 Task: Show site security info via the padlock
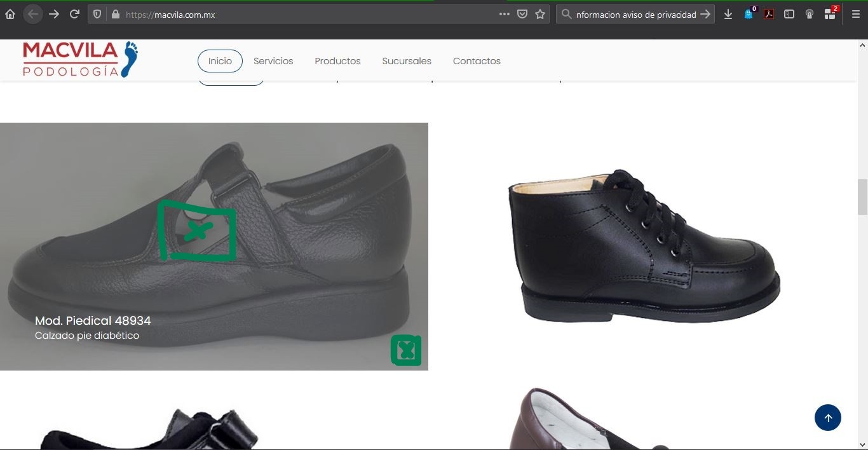coord(116,14)
